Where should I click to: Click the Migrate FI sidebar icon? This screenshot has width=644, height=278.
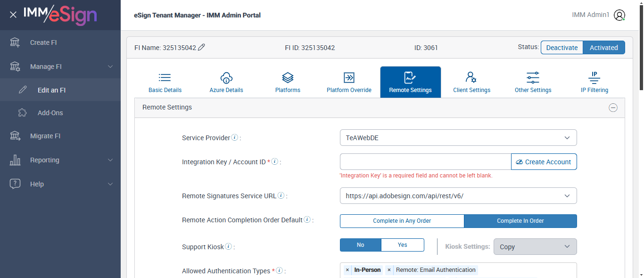pos(15,136)
